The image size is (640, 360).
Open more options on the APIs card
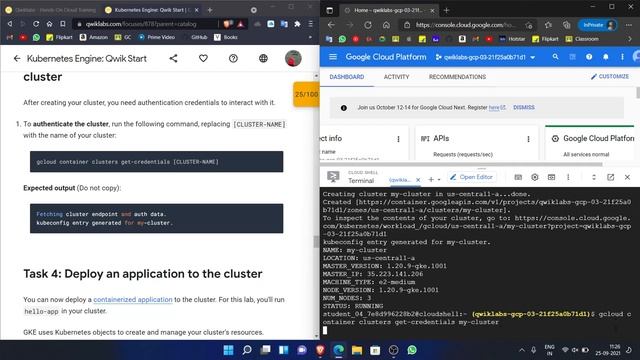point(528,139)
